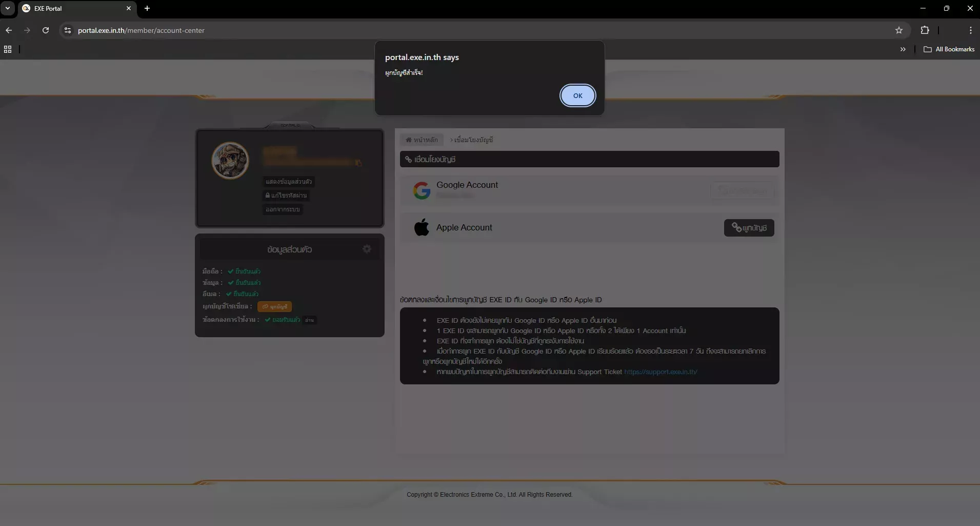Click the ผูกบัญชี button for Apple Account

(x=749, y=228)
